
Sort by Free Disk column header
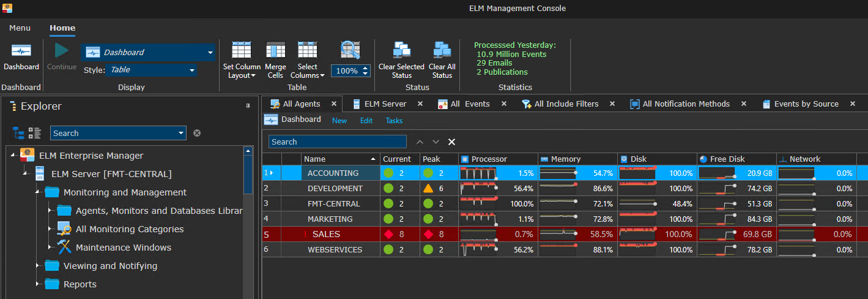coord(736,159)
